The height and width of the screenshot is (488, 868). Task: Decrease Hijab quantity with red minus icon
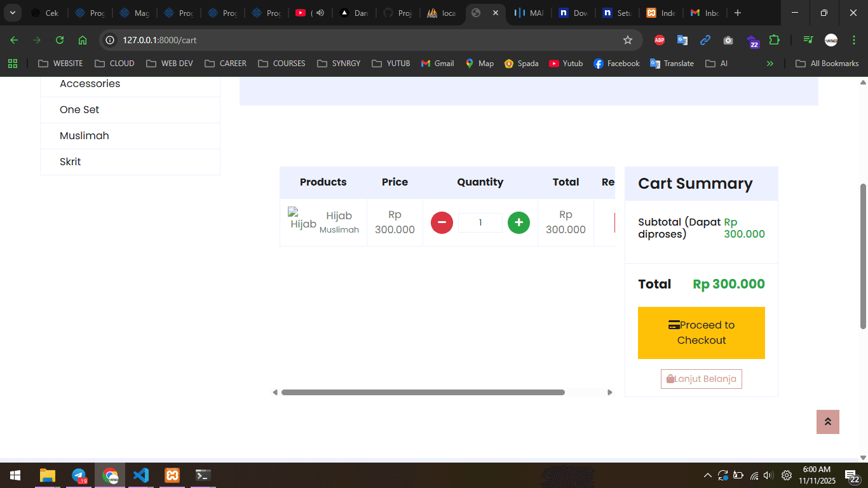pyautogui.click(x=442, y=222)
